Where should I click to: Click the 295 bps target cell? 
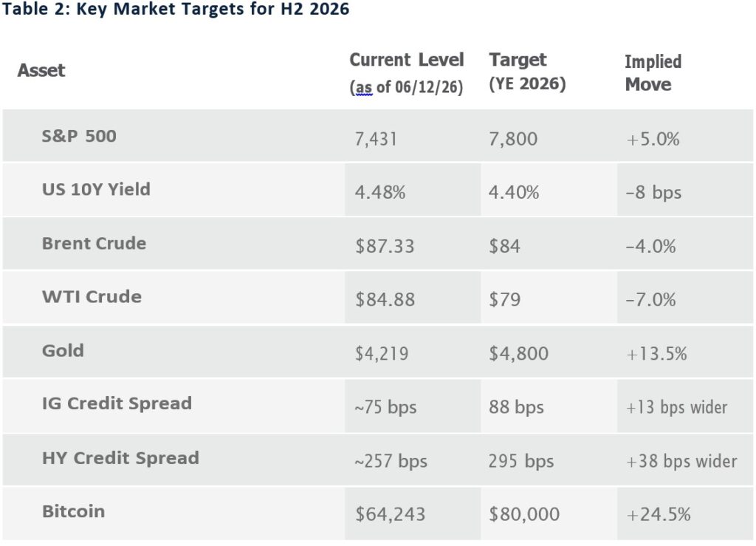click(520, 461)
